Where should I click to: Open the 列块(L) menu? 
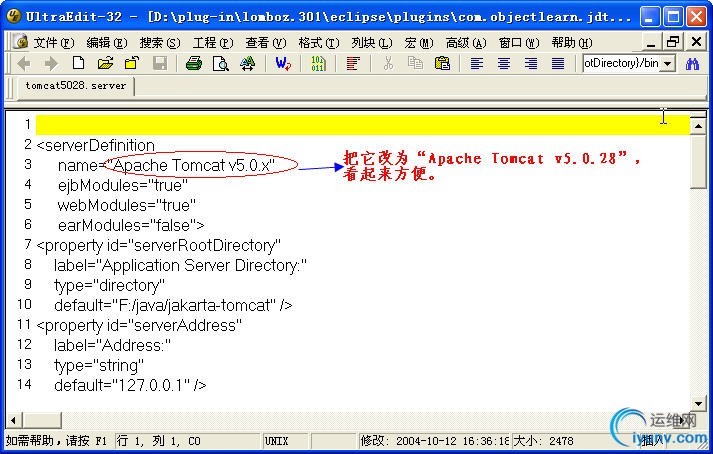click(372, 43)
